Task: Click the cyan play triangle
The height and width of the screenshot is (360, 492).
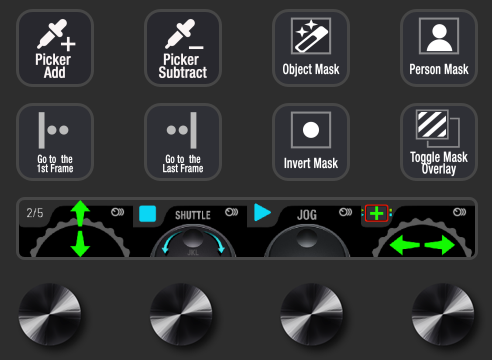Action: coord(262,212)
